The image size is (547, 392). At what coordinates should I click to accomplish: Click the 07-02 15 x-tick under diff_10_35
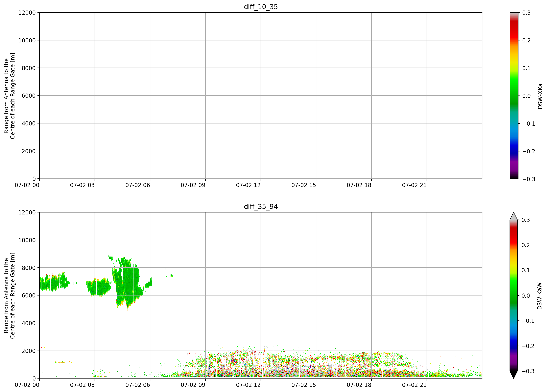point(304,185)
